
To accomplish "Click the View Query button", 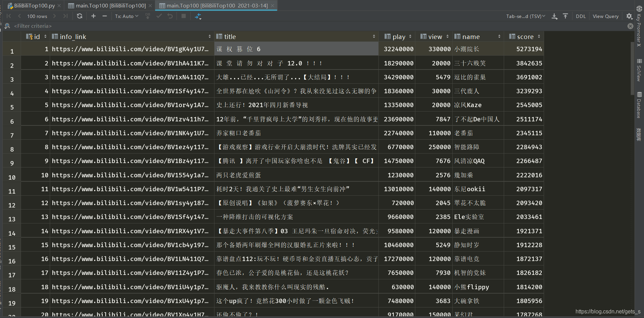I will [605, 16].
